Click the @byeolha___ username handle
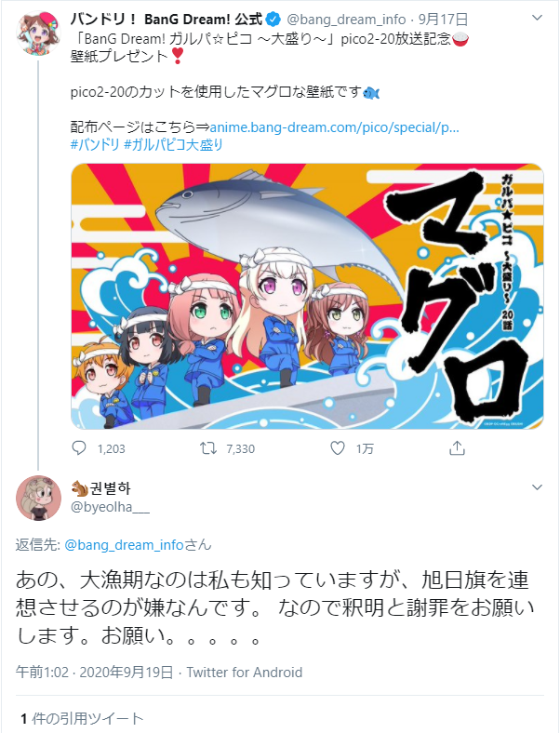560x733 pixels. pos(110,507)
